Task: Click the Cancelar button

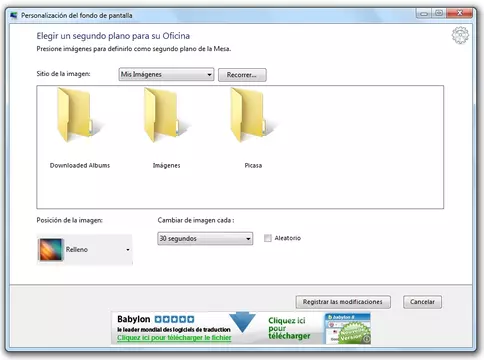Action: 422,302
